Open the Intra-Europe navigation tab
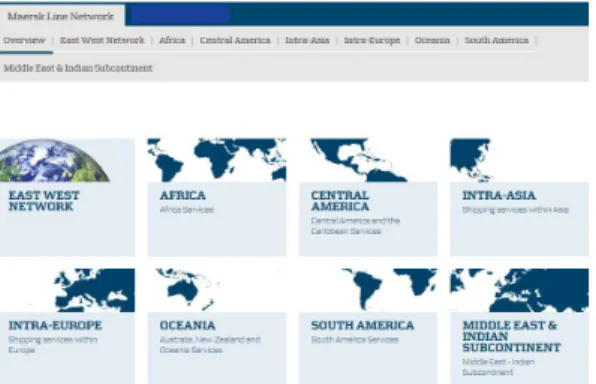Image resolution: width=596 pixels, height=384 pixels. (x=372, y=40)
